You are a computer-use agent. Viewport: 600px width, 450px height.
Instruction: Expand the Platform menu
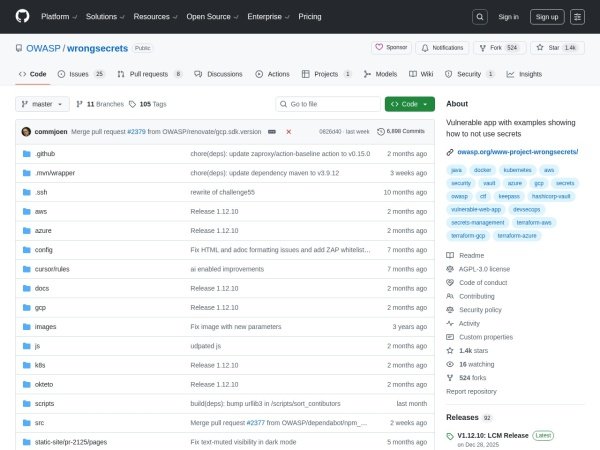tap(59, 16)
